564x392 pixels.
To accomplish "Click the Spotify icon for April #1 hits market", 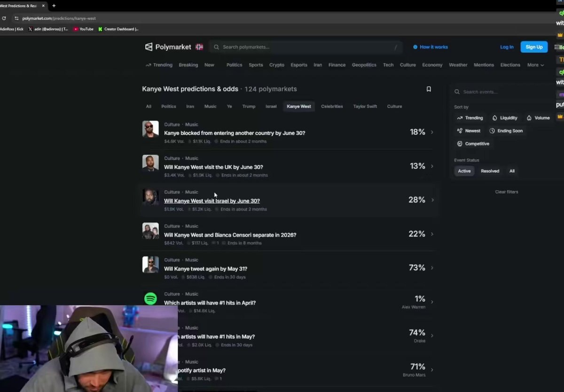I will (150, 299).
